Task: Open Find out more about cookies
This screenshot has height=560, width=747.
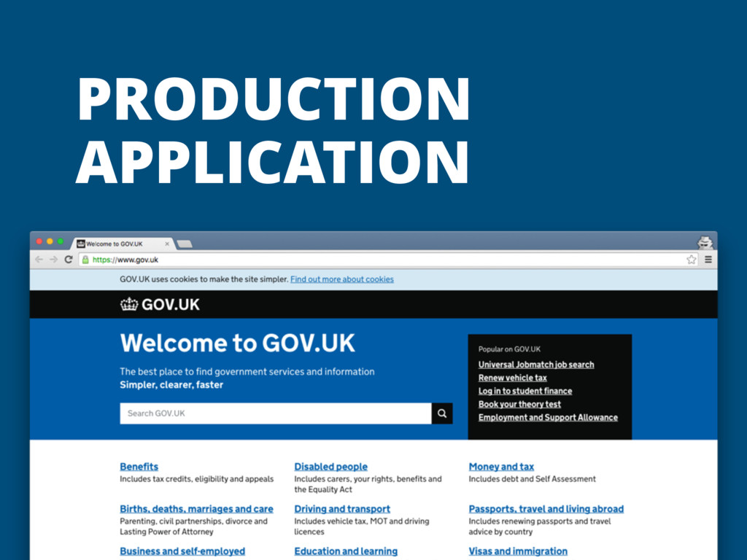Action: pos(342,279)
